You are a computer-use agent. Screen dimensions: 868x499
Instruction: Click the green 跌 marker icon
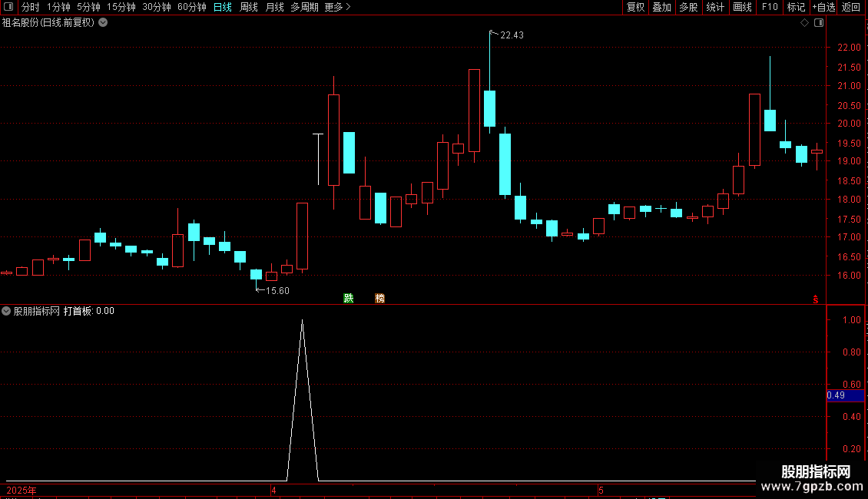pos(348,298)
